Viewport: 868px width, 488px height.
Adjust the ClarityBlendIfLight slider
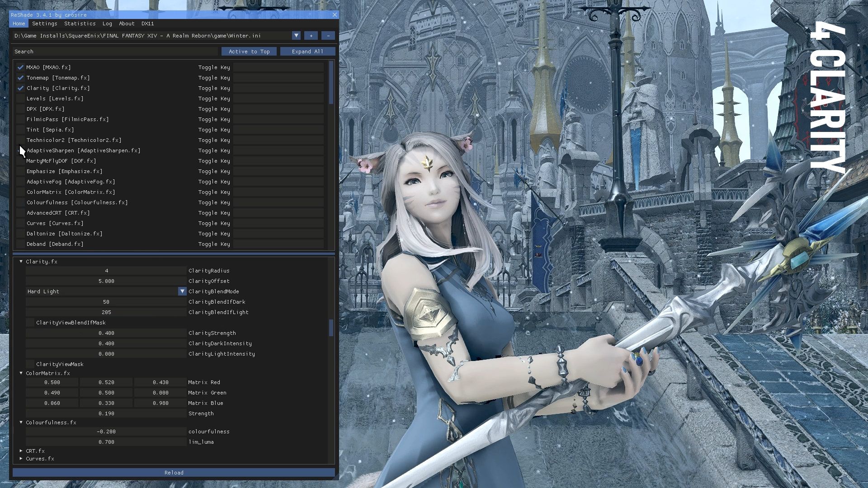(106, 312)
